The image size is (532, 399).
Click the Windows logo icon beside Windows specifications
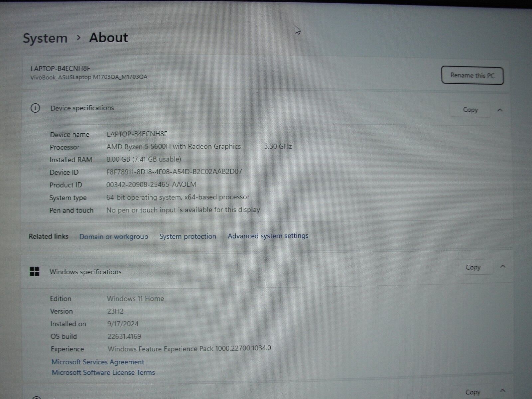(35, 272)
